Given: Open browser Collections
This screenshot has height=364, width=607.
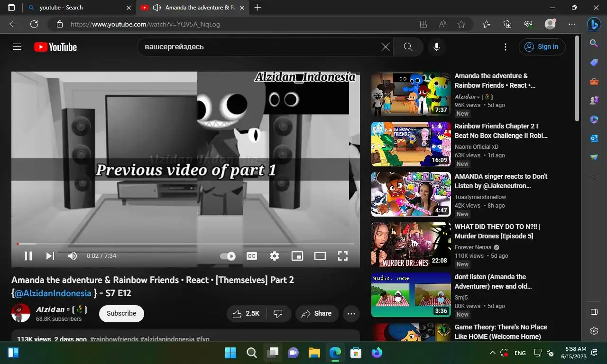Looking at the screenshot, I should (x=507, y=24).
